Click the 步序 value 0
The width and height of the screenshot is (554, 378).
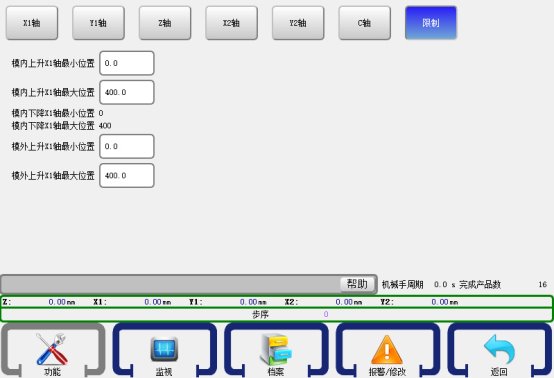[x=326, y=314]
